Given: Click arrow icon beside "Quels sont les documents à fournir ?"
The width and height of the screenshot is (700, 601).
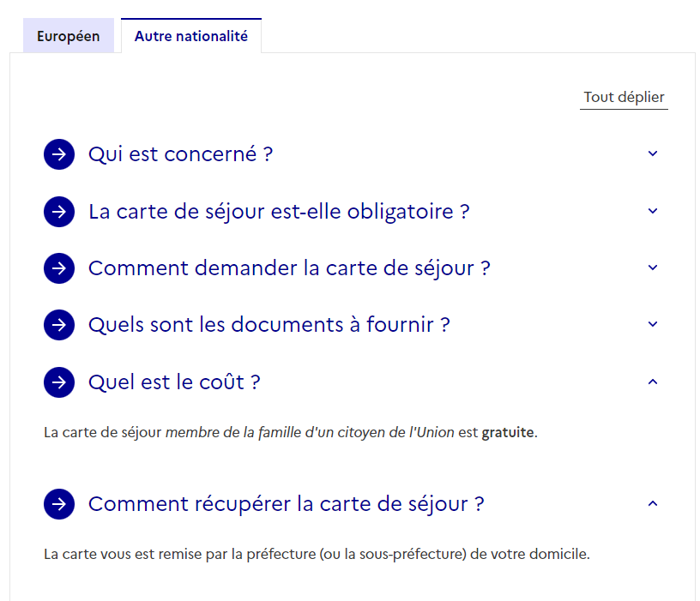Looking at the screenshot, I should click(59, 325).
